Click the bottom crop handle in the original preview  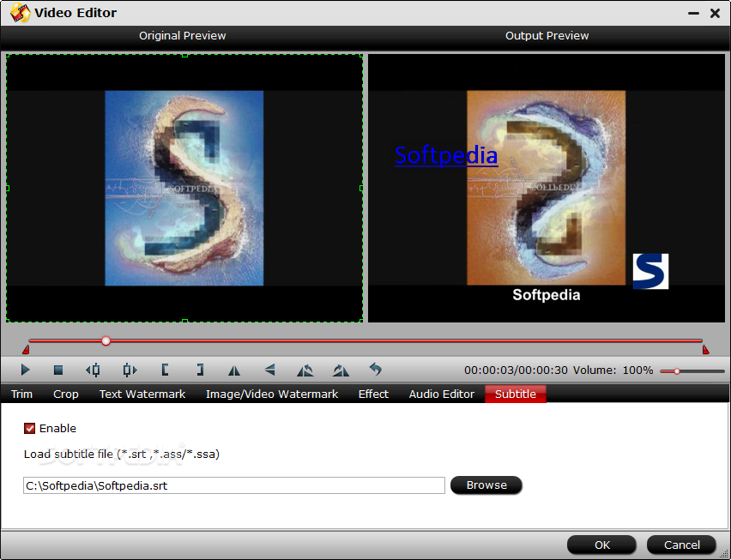click(x=184, y=321)
